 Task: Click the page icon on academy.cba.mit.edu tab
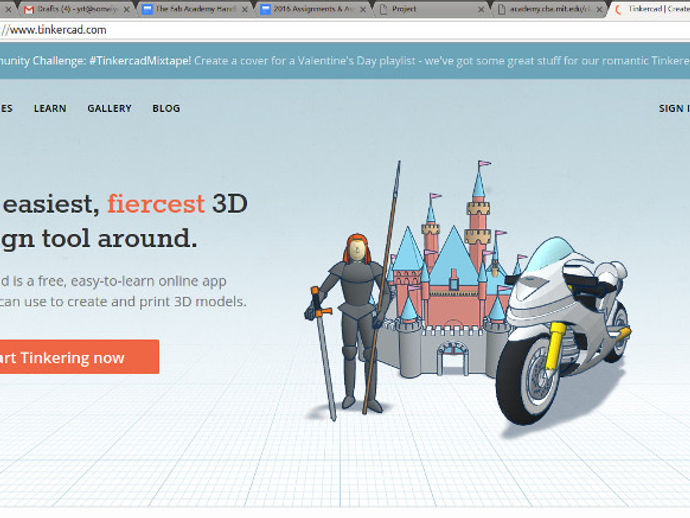point(501,9)
